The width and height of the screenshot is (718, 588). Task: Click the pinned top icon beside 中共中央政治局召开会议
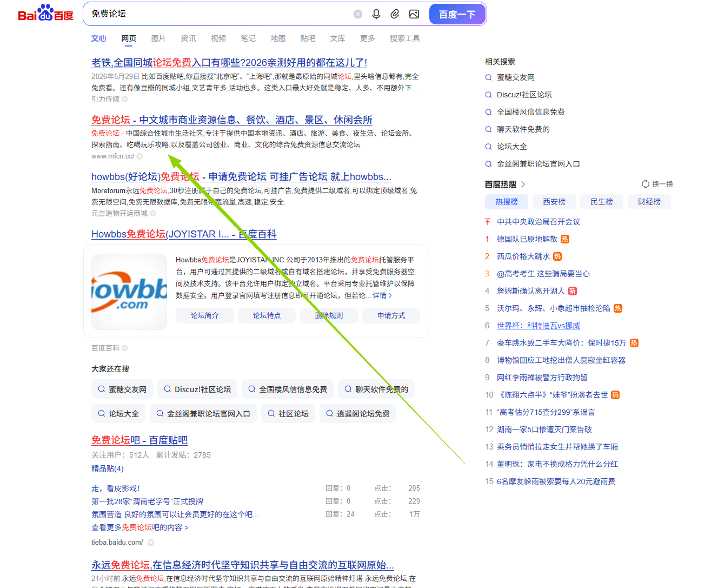[488, 222]
